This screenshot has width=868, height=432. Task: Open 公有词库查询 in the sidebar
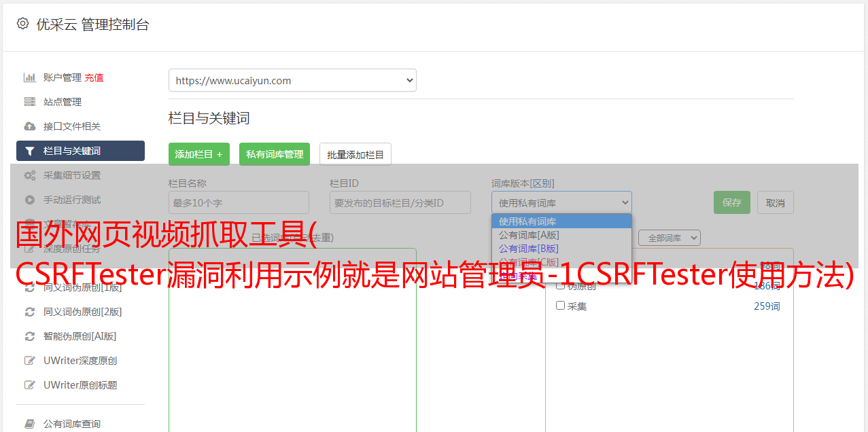[x=72, y=424]
